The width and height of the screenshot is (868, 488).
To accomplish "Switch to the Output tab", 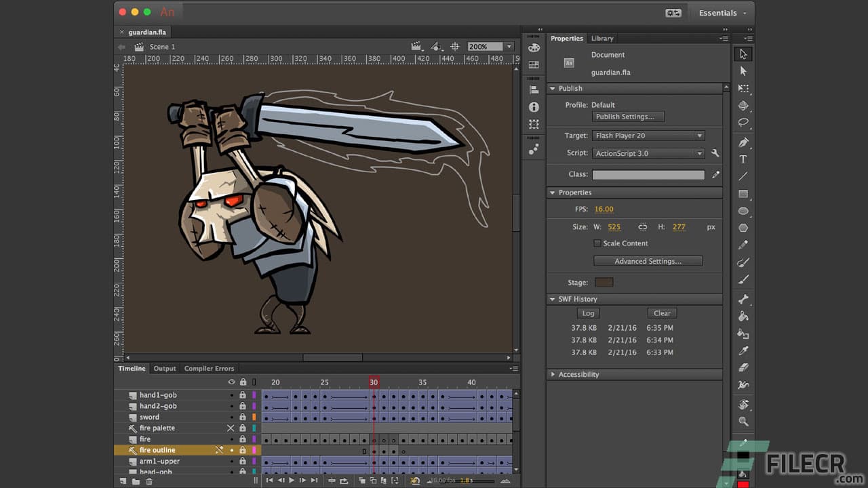I will (164, 368).
